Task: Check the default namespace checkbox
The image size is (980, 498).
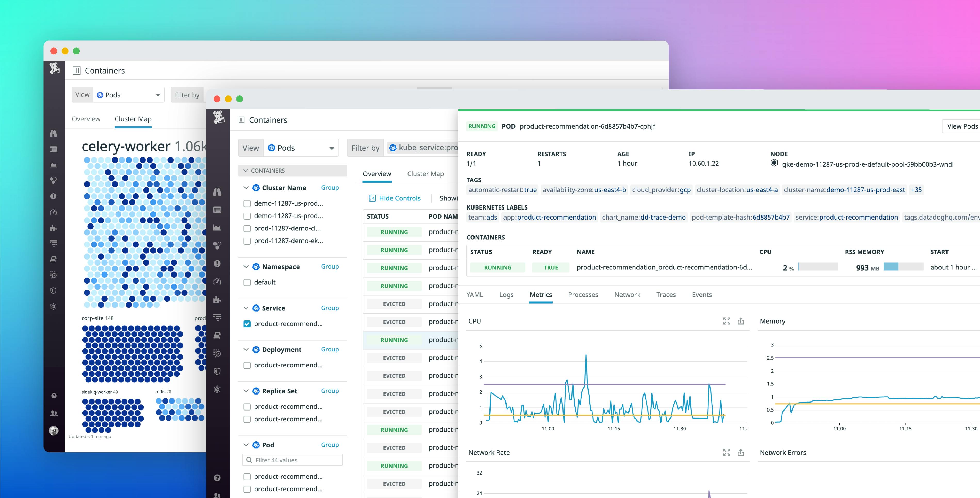Action: [x=247, y=282]
